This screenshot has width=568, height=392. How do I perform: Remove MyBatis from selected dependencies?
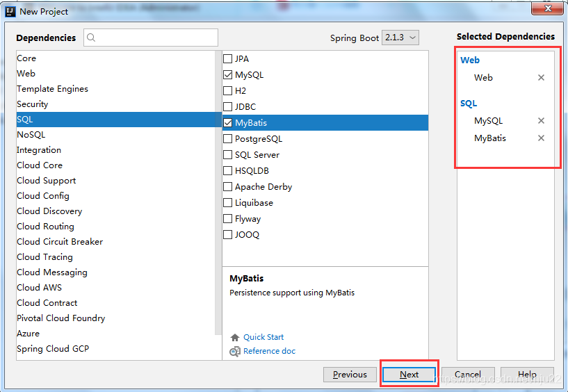coord(541,138)
